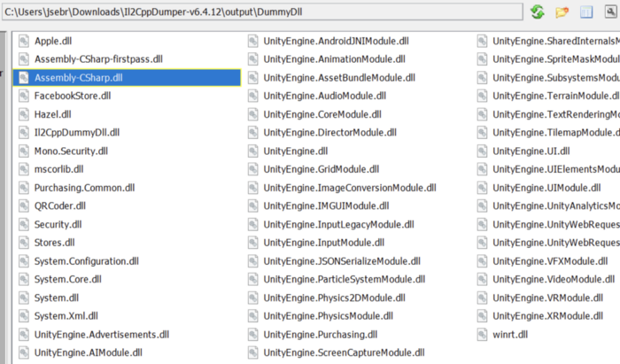
Task: Select the truncated UnityEngine.SpriteMask file
Action: point(556,59)
